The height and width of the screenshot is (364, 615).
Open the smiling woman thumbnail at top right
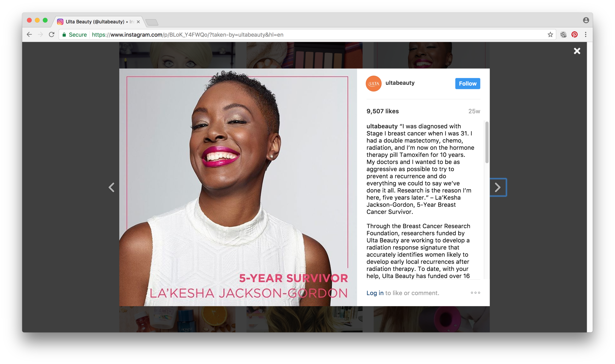coord(431,55)
